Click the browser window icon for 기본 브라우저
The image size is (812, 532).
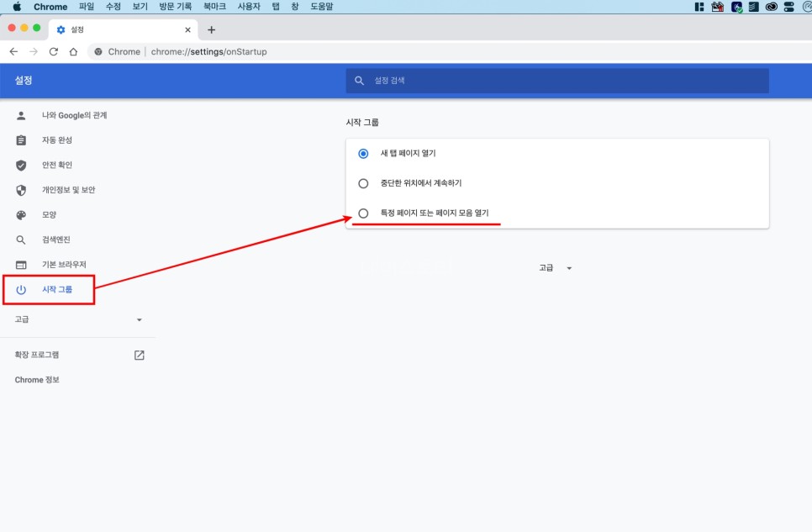click(21, 265)
